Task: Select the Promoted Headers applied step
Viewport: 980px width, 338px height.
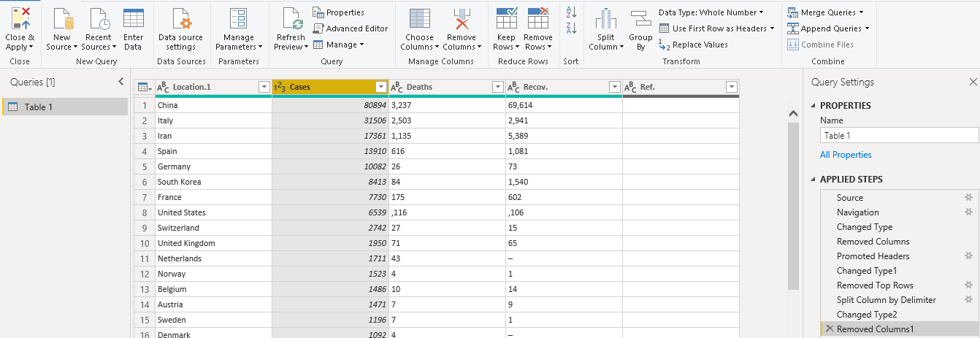Action: click(873, 256)
